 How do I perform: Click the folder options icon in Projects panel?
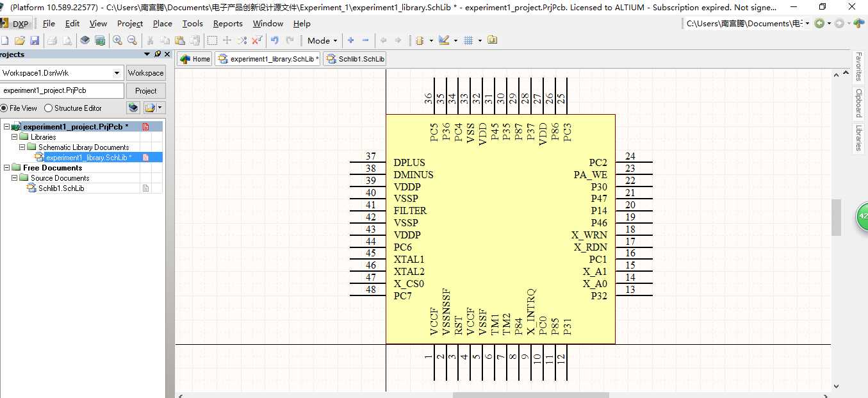(151, 108)
